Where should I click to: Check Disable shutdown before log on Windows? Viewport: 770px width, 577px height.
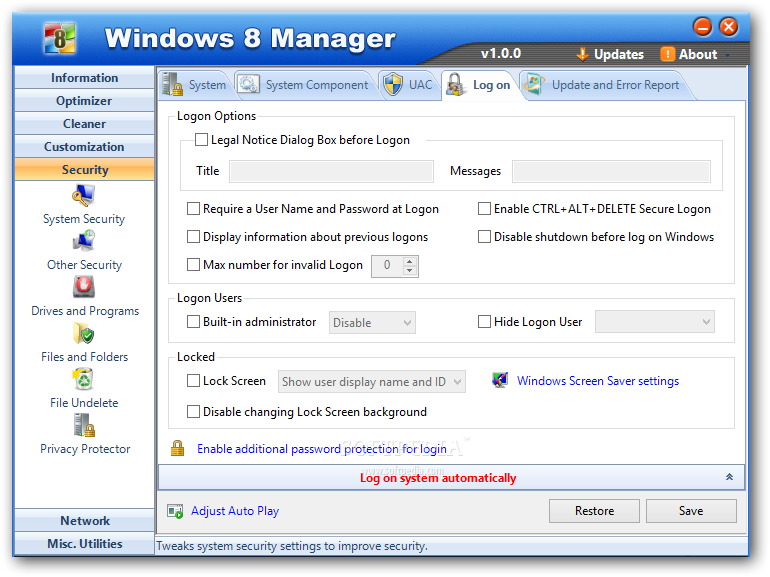click(x=484, y=237)
